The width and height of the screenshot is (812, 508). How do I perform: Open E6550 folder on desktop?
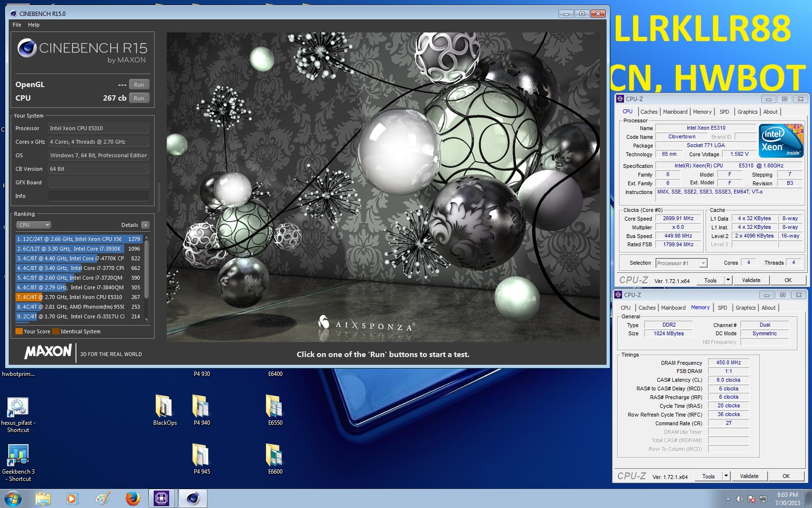[x=275, y=410]
